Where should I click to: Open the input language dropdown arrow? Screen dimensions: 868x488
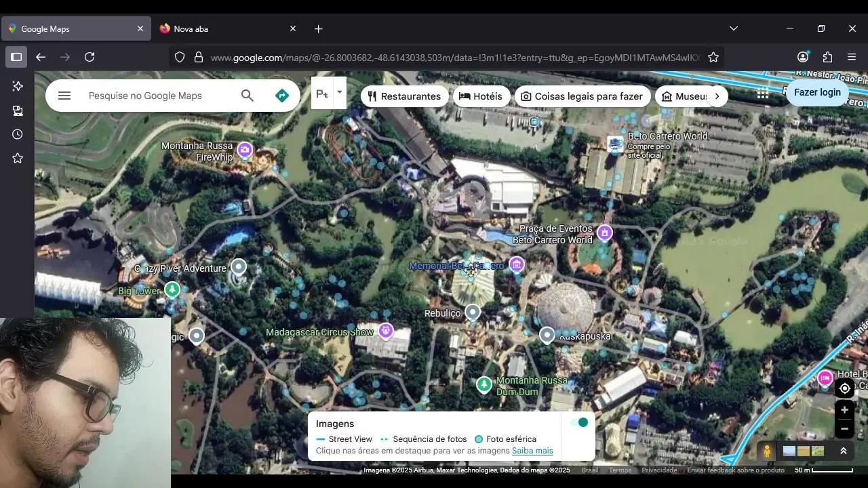[339, 92]
